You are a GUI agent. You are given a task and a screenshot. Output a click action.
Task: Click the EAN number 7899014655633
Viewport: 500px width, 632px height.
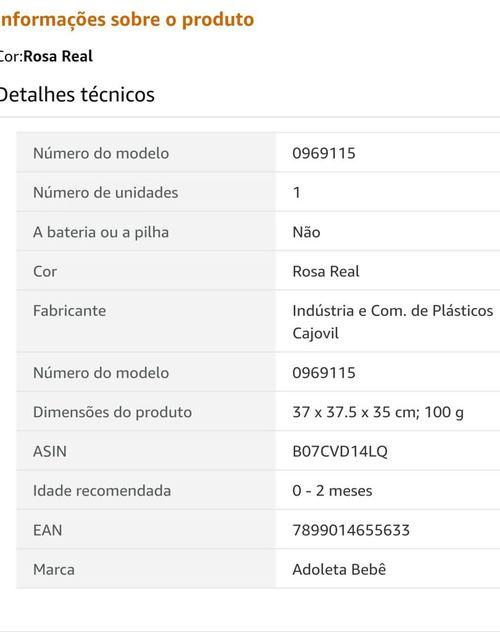click(x=351, y=530)
